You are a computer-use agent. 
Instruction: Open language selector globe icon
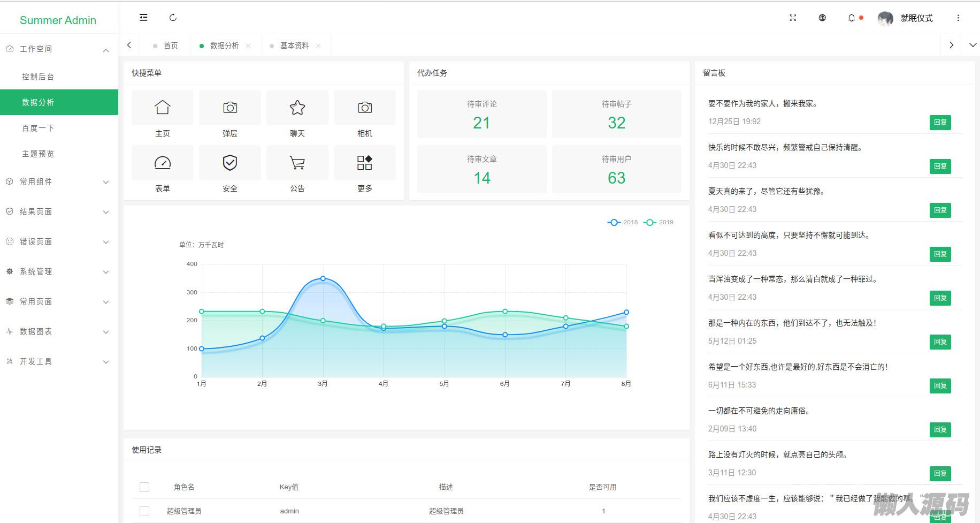pos(822,18)
